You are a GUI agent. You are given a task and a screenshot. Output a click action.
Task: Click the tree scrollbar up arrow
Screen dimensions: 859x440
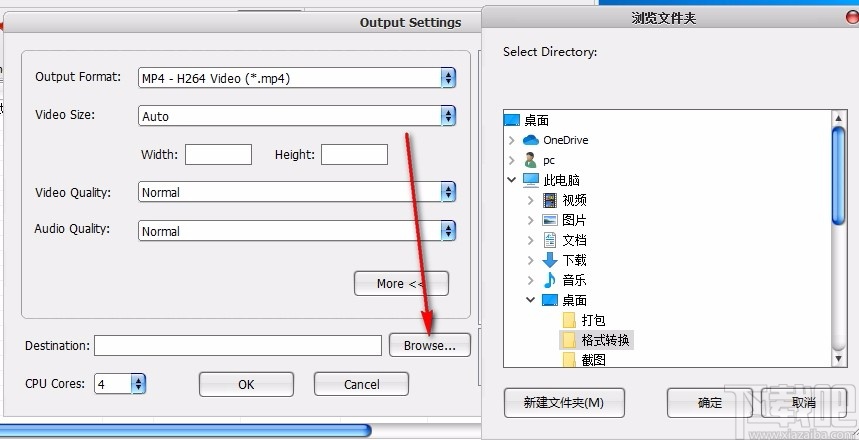click(838, 118)
